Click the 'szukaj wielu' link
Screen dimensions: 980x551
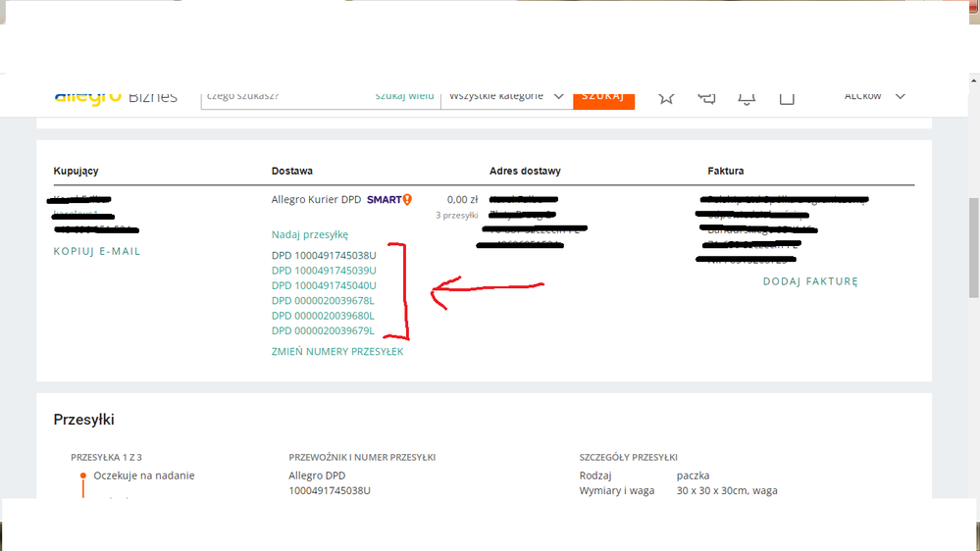coord(404,95)
